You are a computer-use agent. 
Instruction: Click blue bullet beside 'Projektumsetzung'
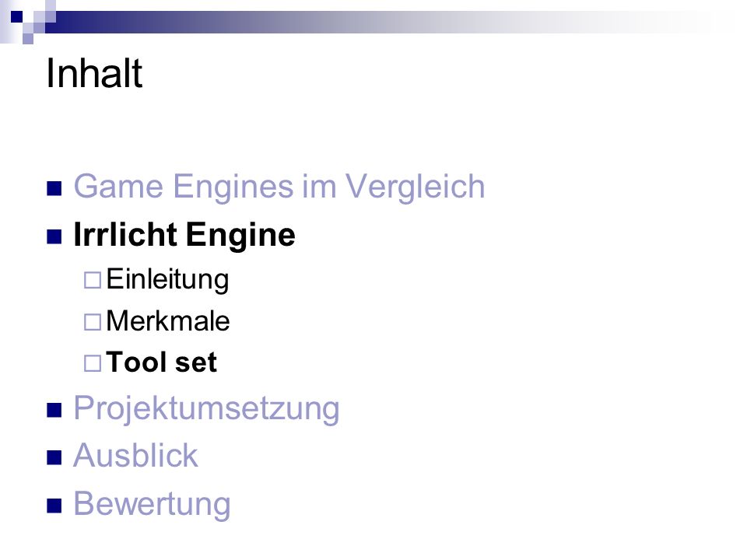(x=54, y=410)
